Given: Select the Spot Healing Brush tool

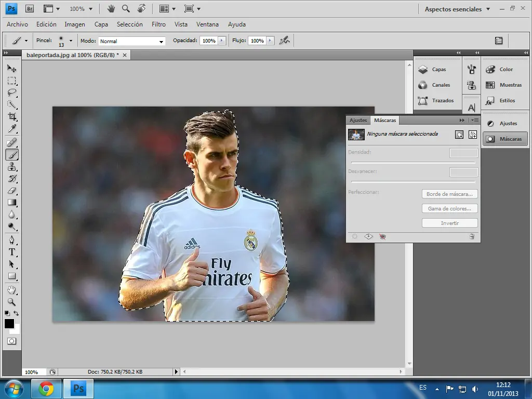Looking at the screenshot, I should (12, 142).
